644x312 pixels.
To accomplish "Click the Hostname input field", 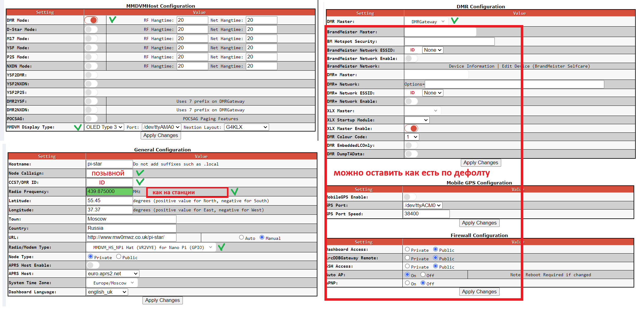I will (109, 164).
